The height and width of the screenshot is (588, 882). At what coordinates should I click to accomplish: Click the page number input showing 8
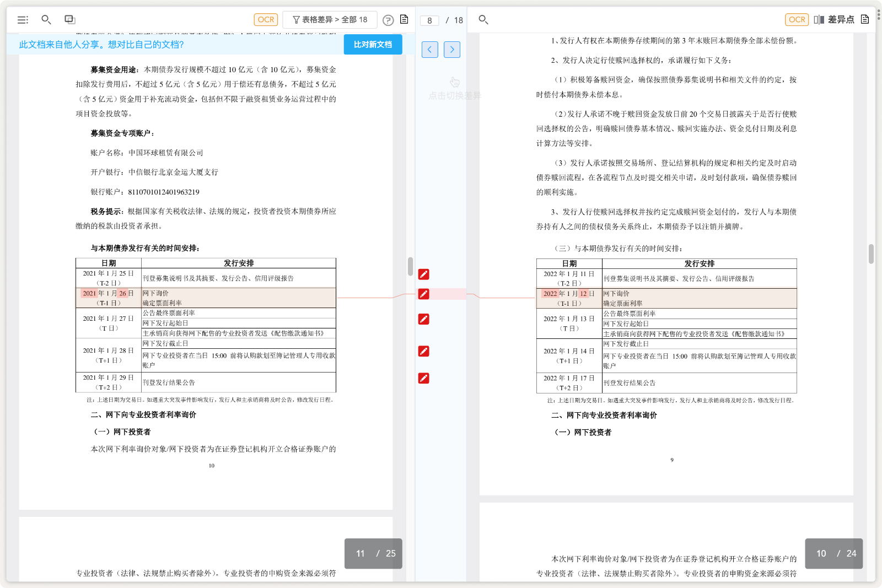[429, 20]
